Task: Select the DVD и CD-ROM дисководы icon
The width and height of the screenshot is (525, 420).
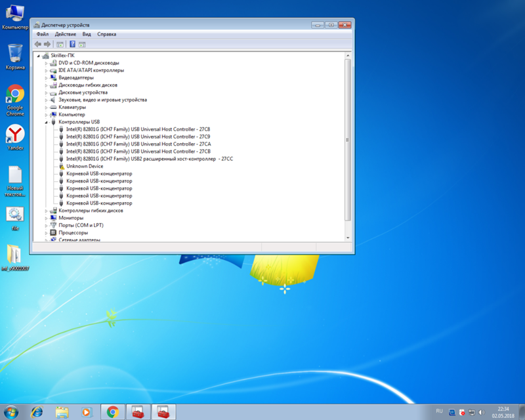Action: pyautogui.click(x=53, y=62)
